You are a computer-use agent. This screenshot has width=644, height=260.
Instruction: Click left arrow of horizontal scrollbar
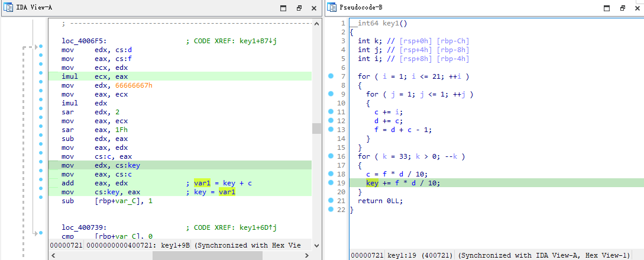click(53, 256)
